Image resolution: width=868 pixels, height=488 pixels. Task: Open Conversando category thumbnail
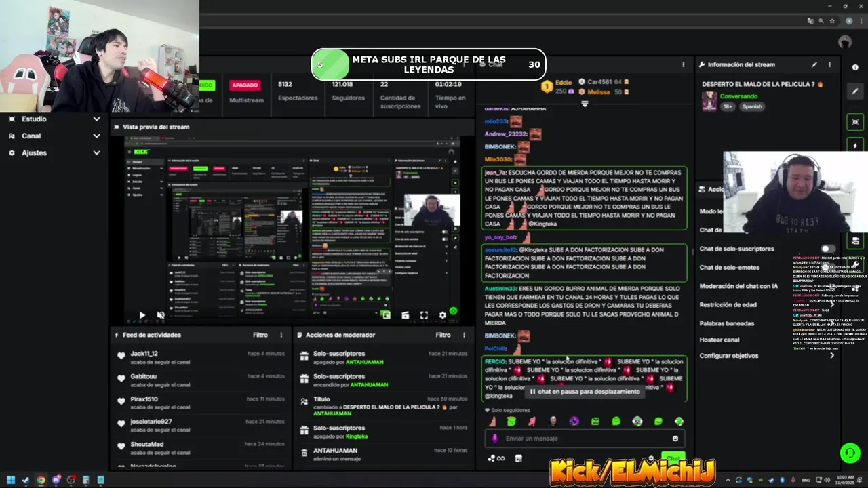pyautogui.click(x=709, y=102)
